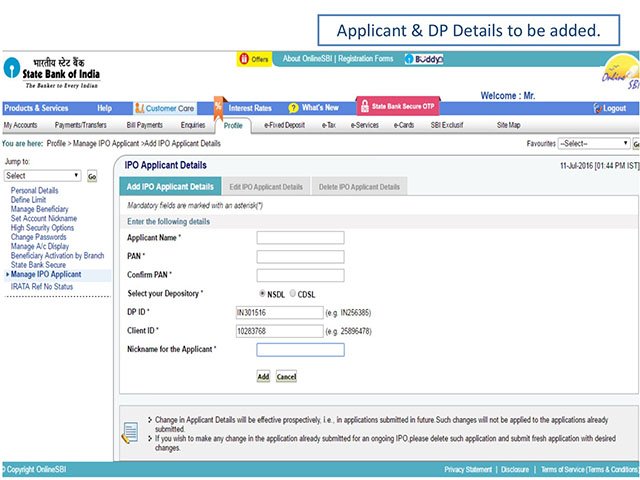
Task: Open Payments/Transfers menu
Action: click(80, 125)
